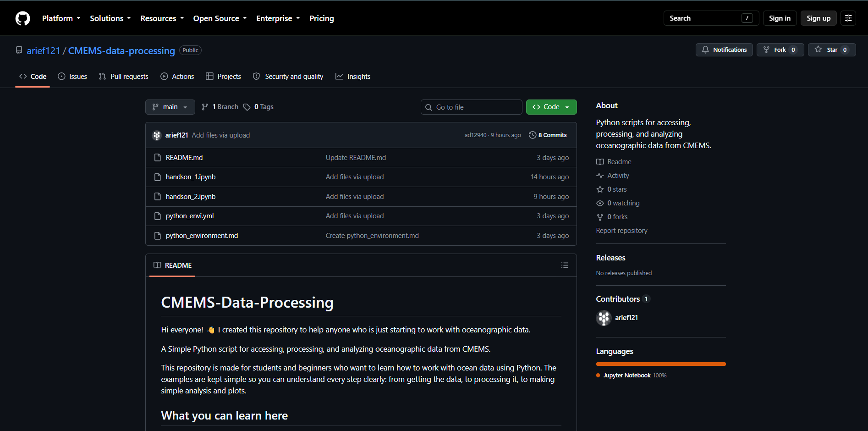The image size is (868, 431).
Task: Click the Star icon for this repository
Action: 818,50
